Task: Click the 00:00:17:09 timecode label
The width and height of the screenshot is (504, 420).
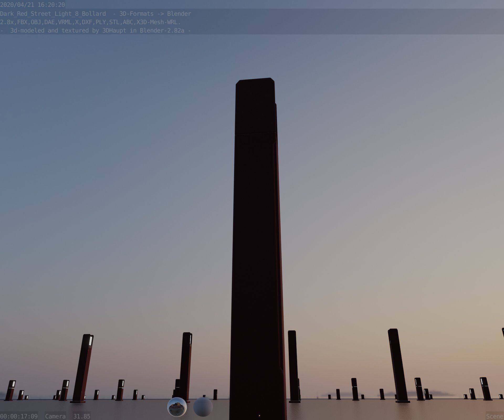Action: [x=19, y=416]
